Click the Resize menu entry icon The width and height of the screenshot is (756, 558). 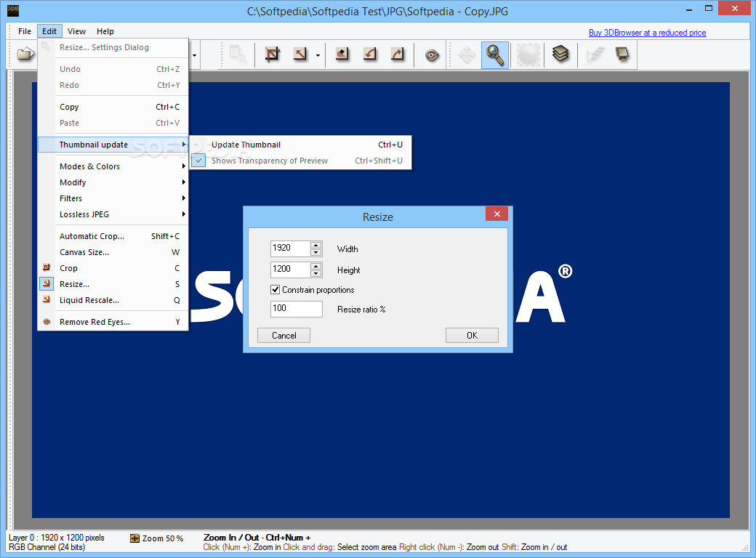point(47,283)
